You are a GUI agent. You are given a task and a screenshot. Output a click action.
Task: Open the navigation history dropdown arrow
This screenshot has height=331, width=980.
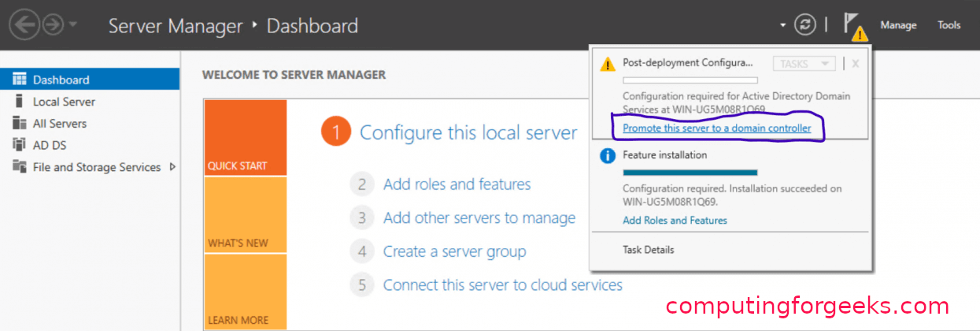73,24
